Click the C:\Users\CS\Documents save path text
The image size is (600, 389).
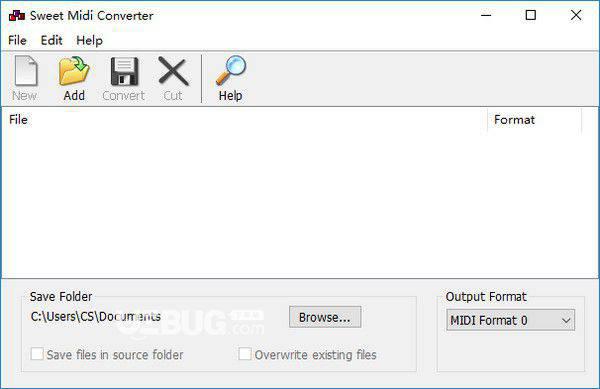pyautogui.click(x=96, y=317)
